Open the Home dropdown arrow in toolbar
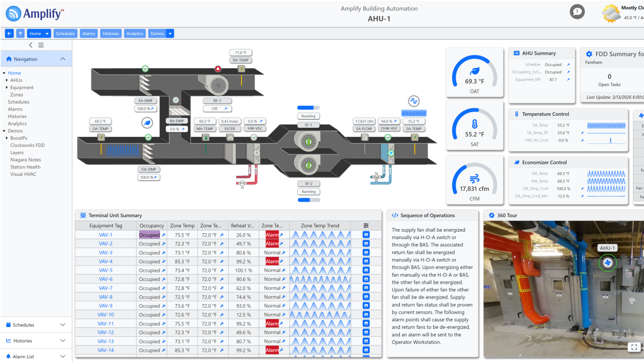The height and width of the screenshot is (362, 644). pyautogui.click(x=47, y=33)
